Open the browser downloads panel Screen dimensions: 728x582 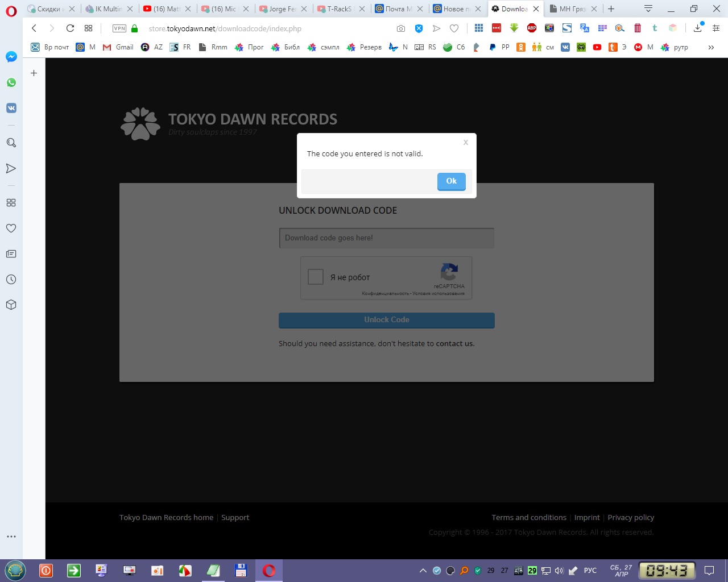point(698,28)
